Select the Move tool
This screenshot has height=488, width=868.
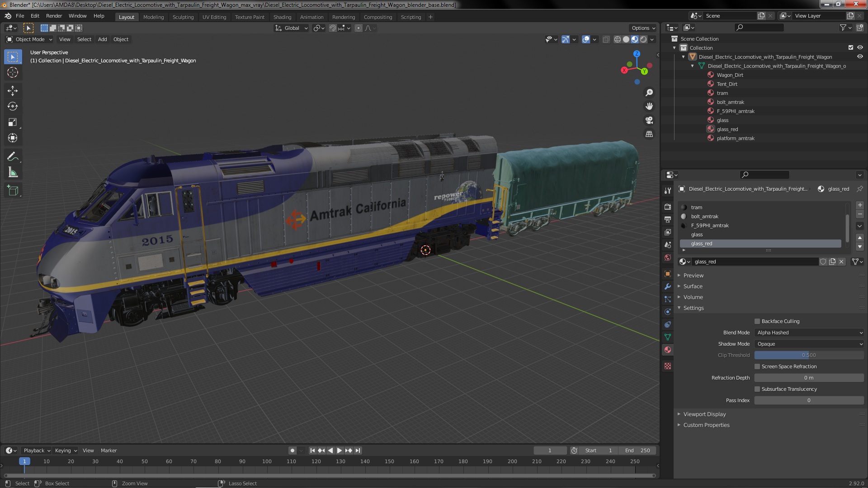(13, 91)
